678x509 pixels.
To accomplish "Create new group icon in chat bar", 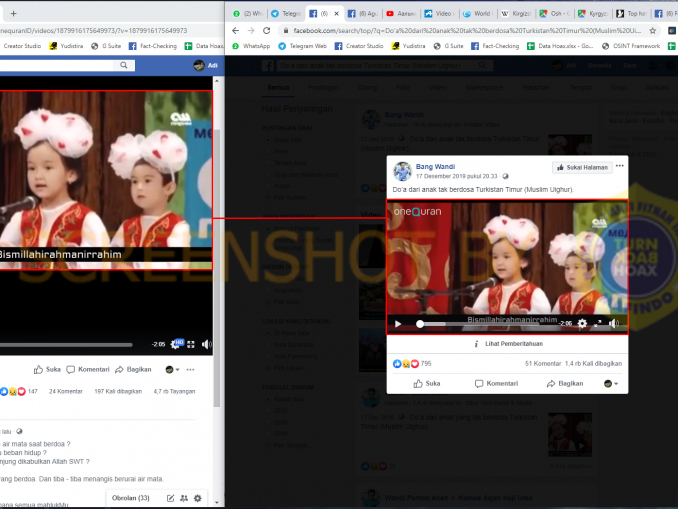I will (184, 498).
